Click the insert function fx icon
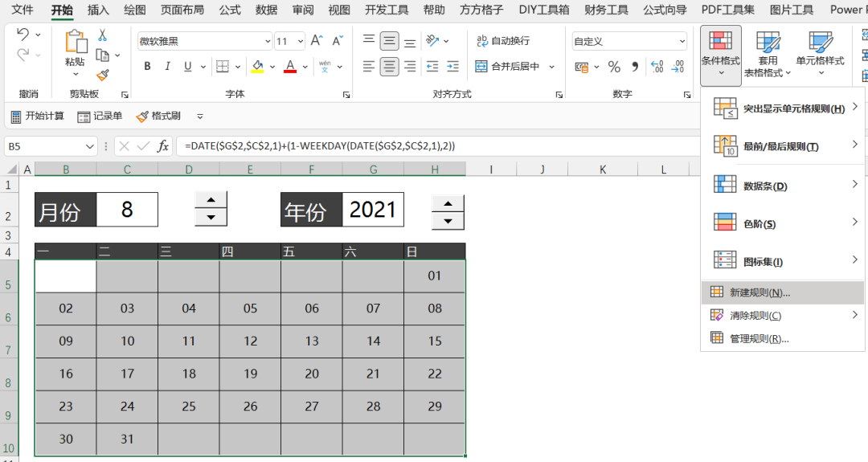Viewport: 868px width, 462px height. click(162, 146)
